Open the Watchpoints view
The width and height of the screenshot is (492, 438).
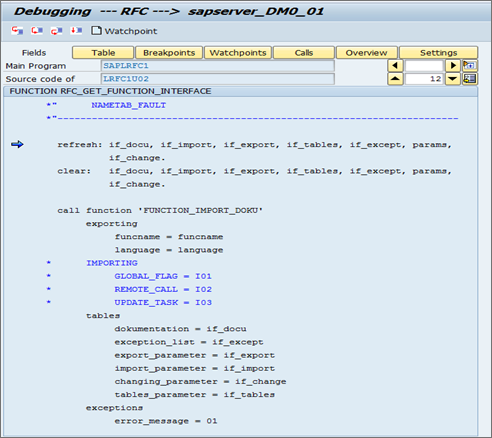[238, 53]
